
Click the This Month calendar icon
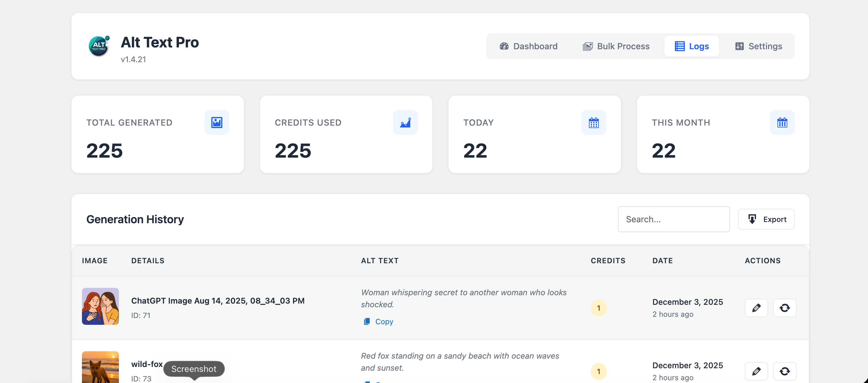coord(782,123)
